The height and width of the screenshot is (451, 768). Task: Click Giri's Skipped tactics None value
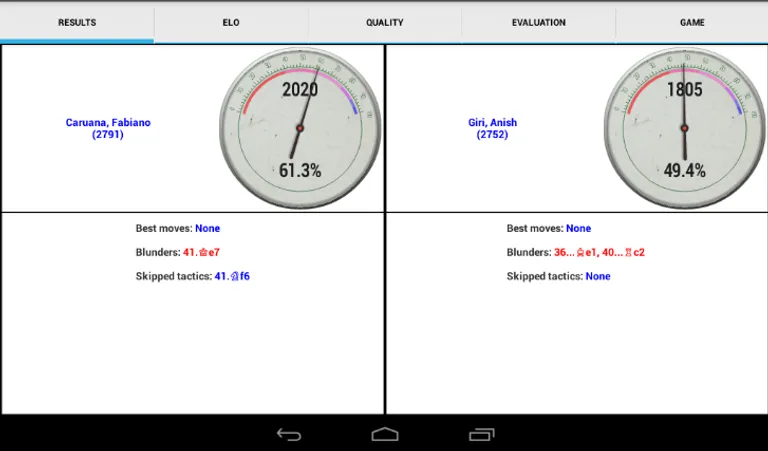(x=598, y=276)
